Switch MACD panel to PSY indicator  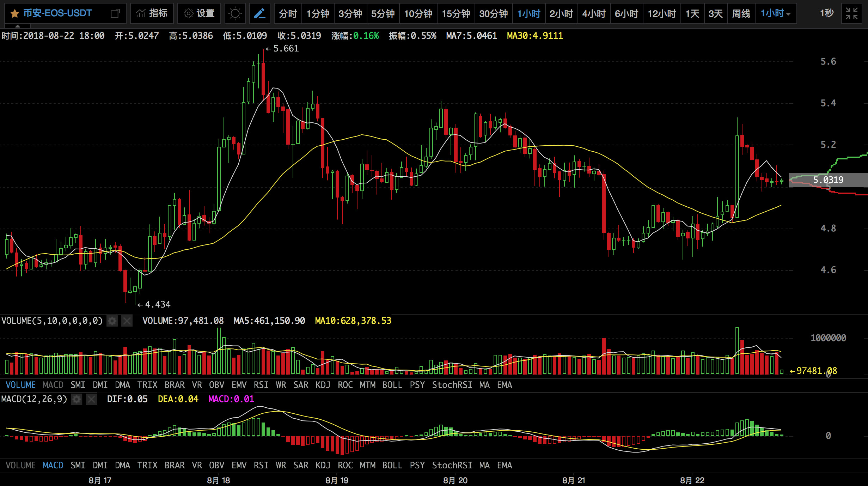(x=417, y=465)
